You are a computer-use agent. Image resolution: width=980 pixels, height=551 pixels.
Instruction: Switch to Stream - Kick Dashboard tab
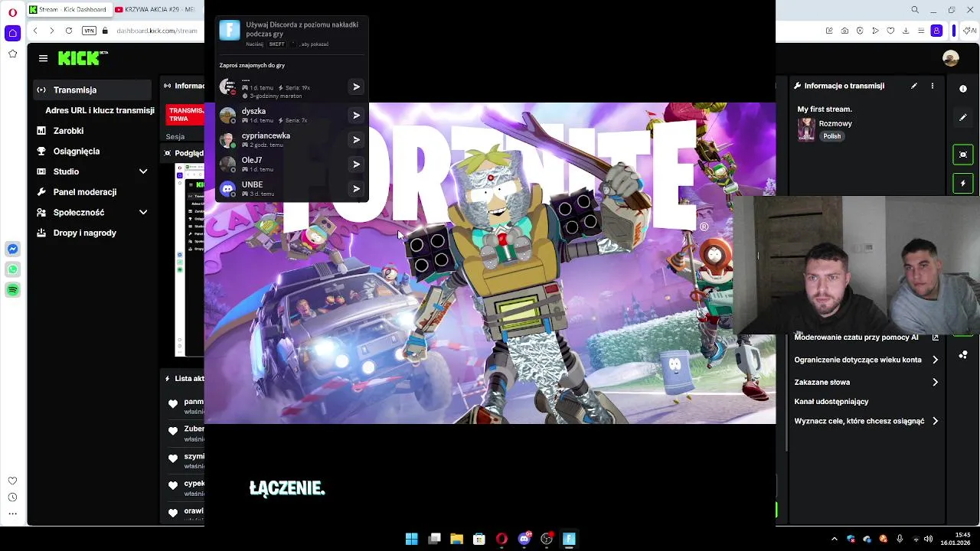pyautogui.click(x=68, y=9)
